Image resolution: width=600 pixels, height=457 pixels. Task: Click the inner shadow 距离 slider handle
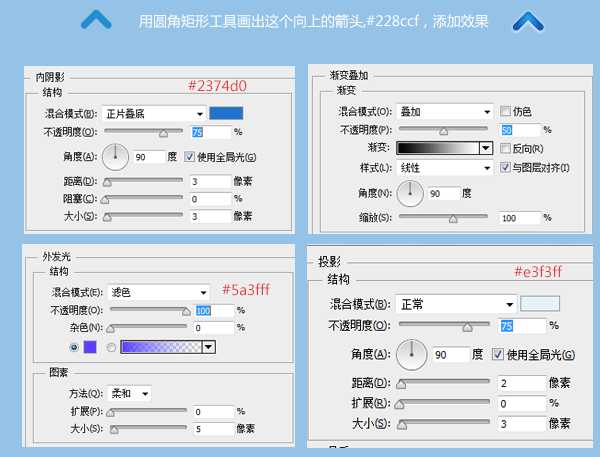(108, 182)
